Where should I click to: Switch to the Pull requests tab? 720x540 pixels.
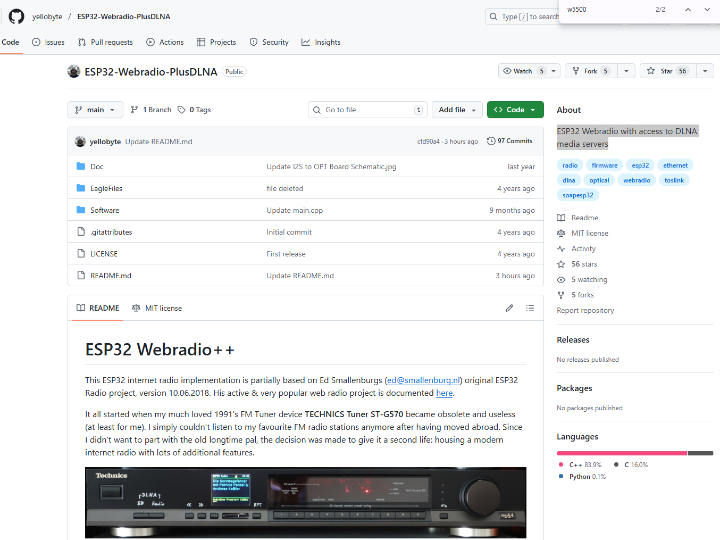(x=105, y=42)
